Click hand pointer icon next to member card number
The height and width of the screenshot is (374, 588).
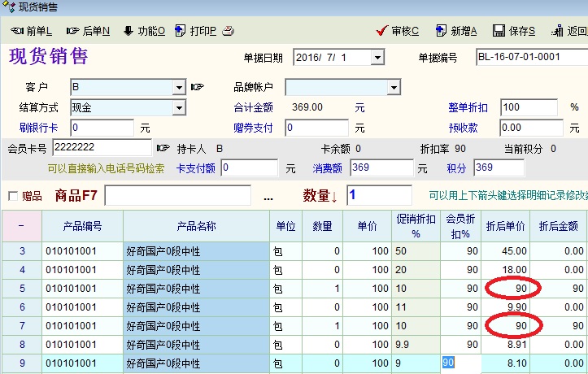(x=163, y=148)
